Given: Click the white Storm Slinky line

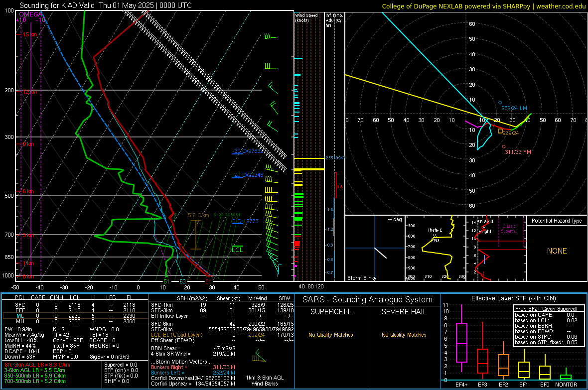Looking at the screenshot, I should click(x=380, y=253).
